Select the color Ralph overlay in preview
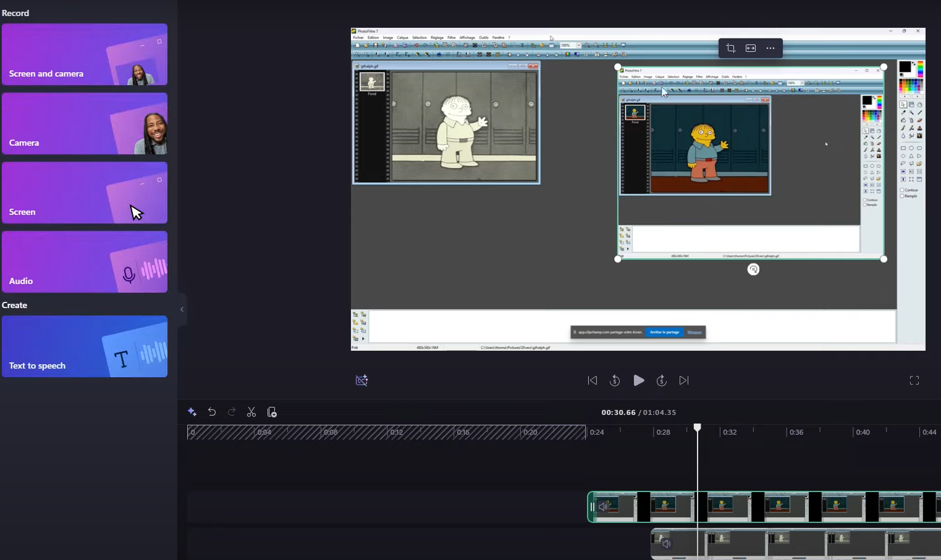941x560 pixels. click(751, 163)
